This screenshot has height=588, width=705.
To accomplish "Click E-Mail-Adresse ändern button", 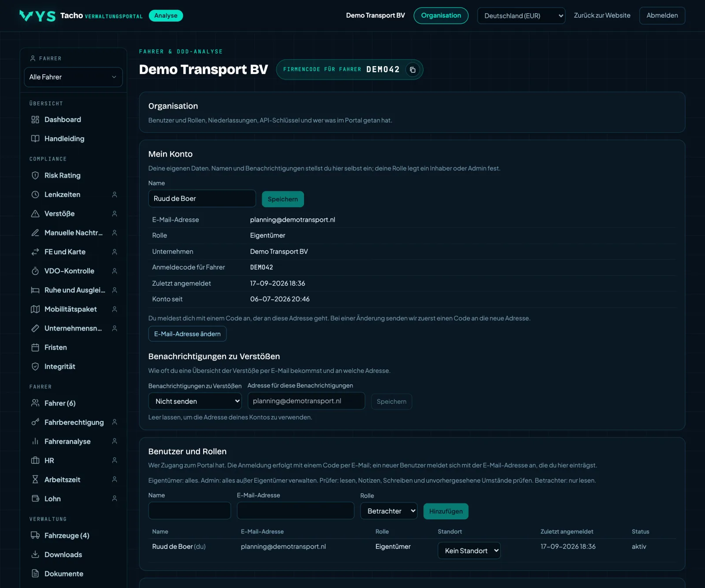I will (x=187, y=334).
